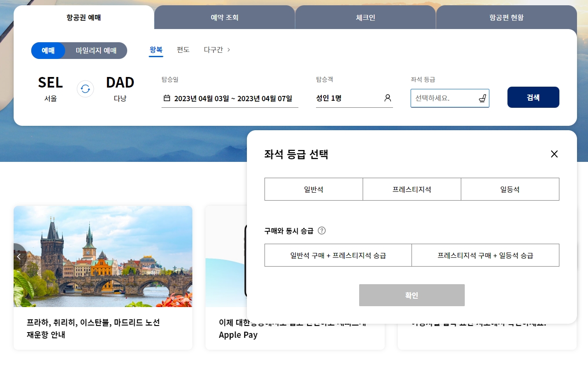588x377 pixels.
Task: Click the seat icon in 좌석 등급 field
Action: (482, 98)
